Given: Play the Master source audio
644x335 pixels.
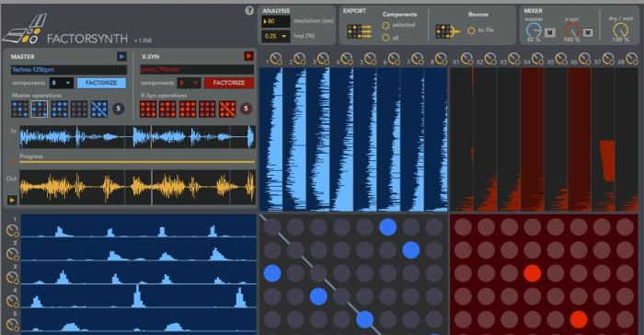Looking at the screenshot, I should click(x=121, y=56).
